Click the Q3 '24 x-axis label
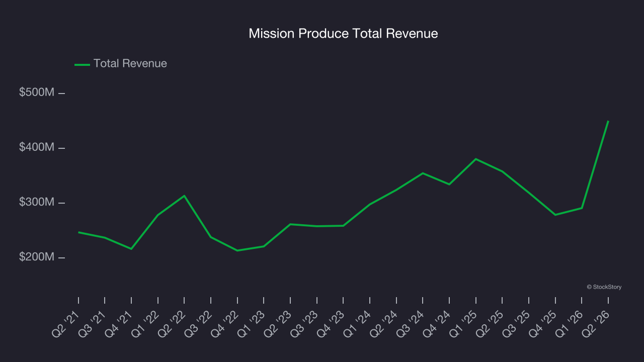 tap(411, 324)
